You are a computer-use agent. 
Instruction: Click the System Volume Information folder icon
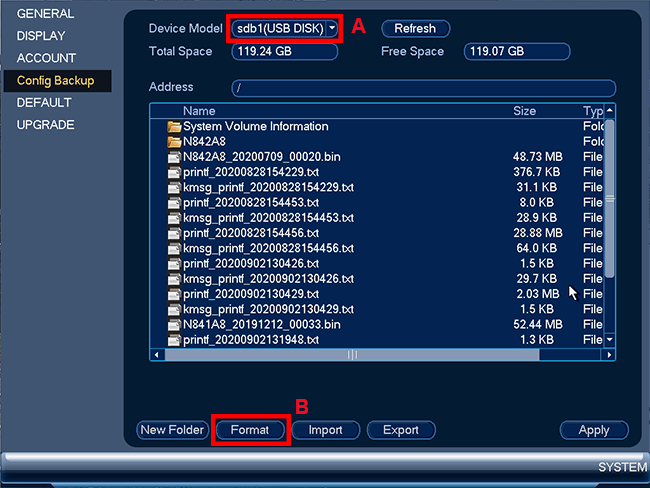point(174,127)
